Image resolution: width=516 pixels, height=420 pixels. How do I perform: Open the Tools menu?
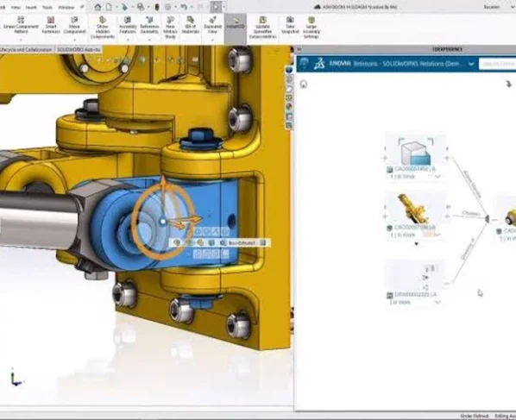tap(47, 7)
